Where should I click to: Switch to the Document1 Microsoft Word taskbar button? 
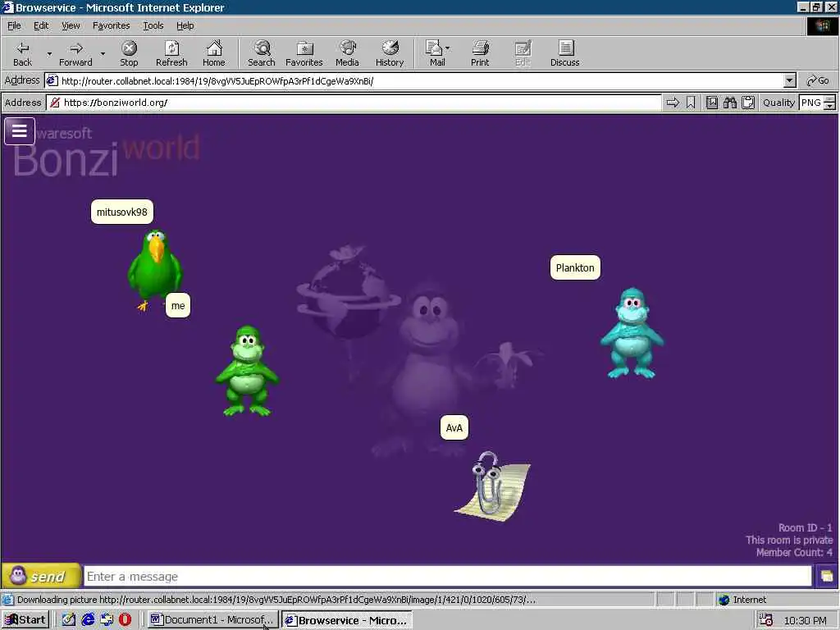(x=212, y=620)
